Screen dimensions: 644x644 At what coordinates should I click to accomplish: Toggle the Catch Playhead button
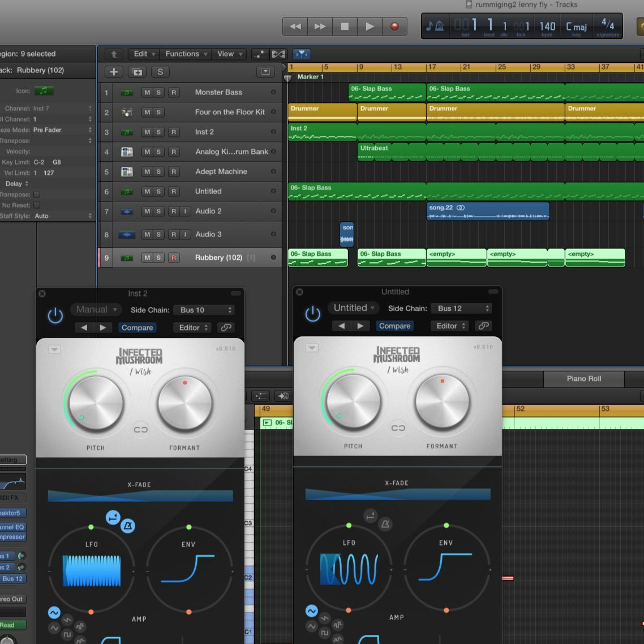[x=302, y=54]
